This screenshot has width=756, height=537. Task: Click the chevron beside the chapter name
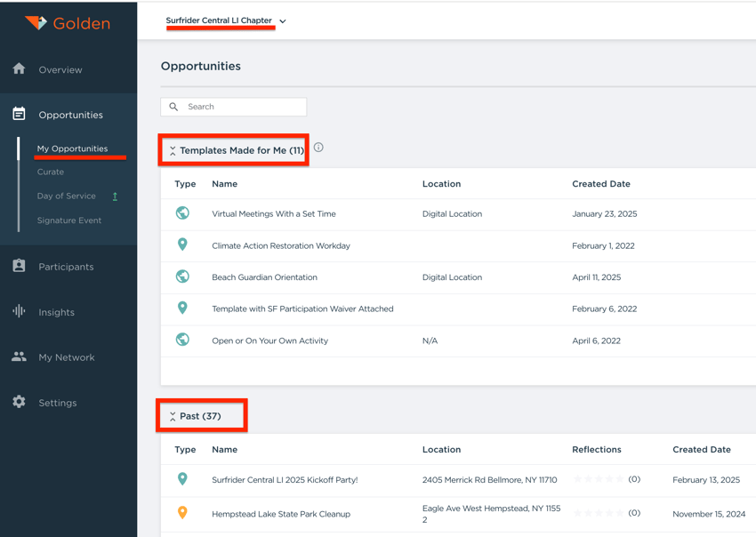pos(283,21)
